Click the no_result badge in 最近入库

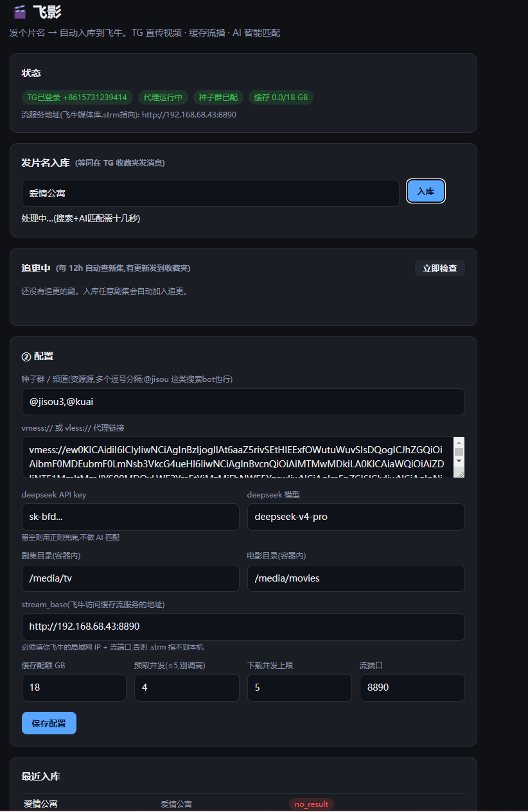pos(312,804)
